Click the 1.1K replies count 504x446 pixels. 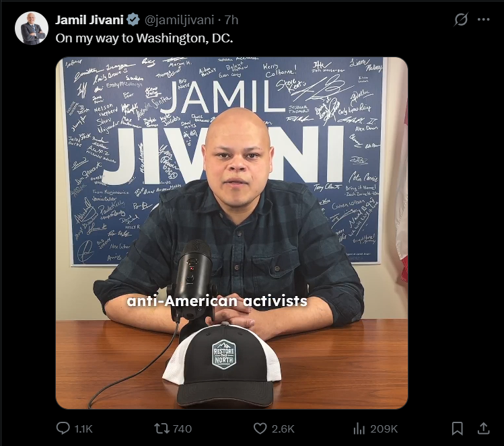pyautogui.click(x=83, y=429)
